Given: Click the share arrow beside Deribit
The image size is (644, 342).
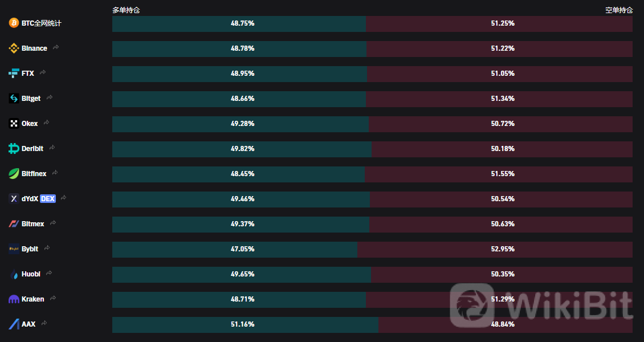Looking at the screenshot, I should pos(52,148).
